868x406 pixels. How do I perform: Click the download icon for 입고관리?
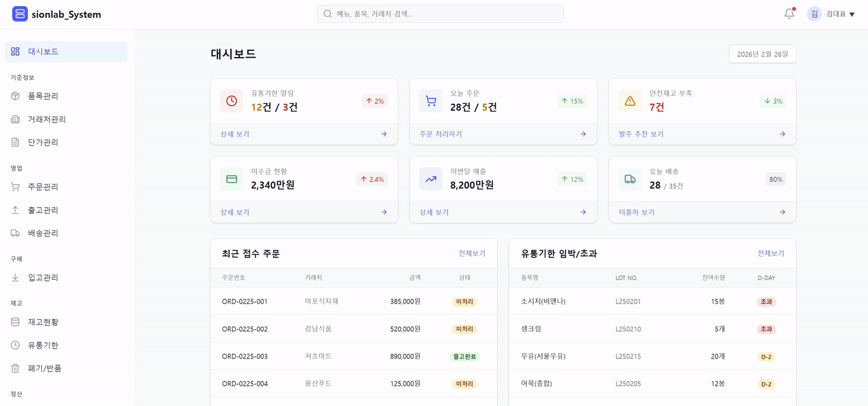click(15, 277)
